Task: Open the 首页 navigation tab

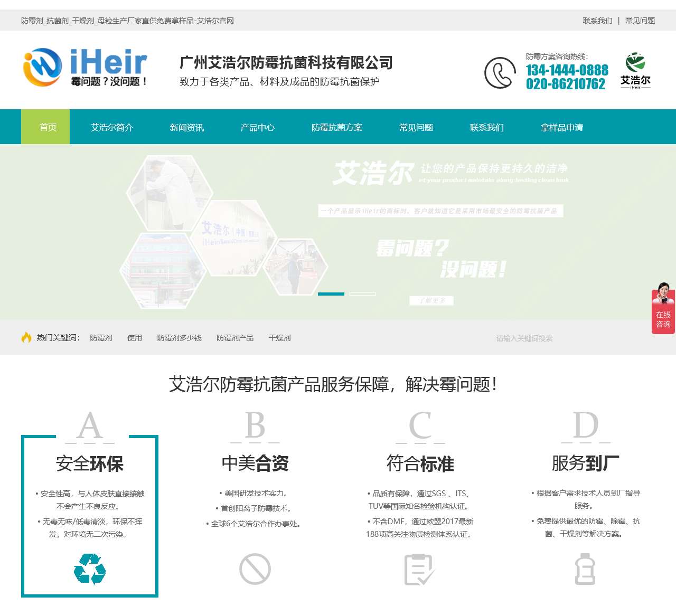Action: (45, 127)
